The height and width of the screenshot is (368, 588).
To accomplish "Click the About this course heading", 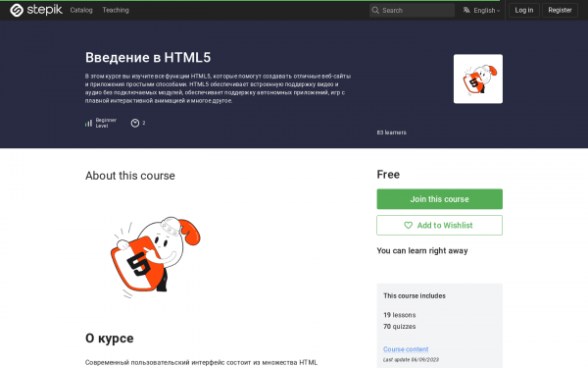I will click(129, 176).
